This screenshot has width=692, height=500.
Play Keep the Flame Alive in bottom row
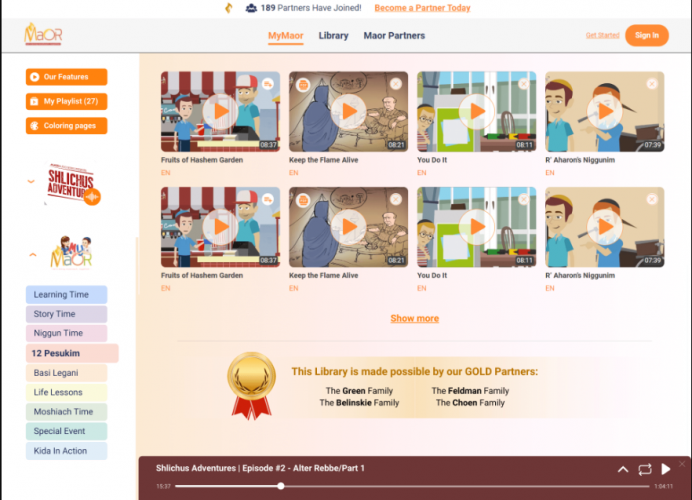[x=348, y=227]
